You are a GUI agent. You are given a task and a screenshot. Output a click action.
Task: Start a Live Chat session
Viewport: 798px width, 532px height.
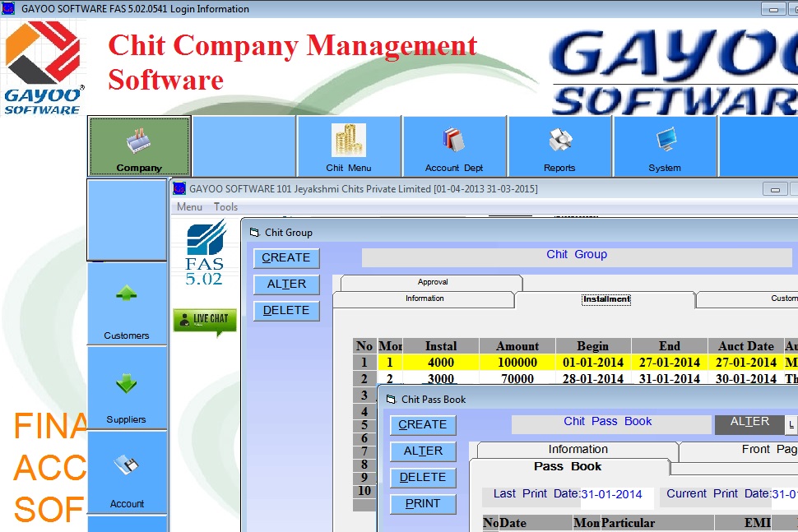tap(205, 321)
